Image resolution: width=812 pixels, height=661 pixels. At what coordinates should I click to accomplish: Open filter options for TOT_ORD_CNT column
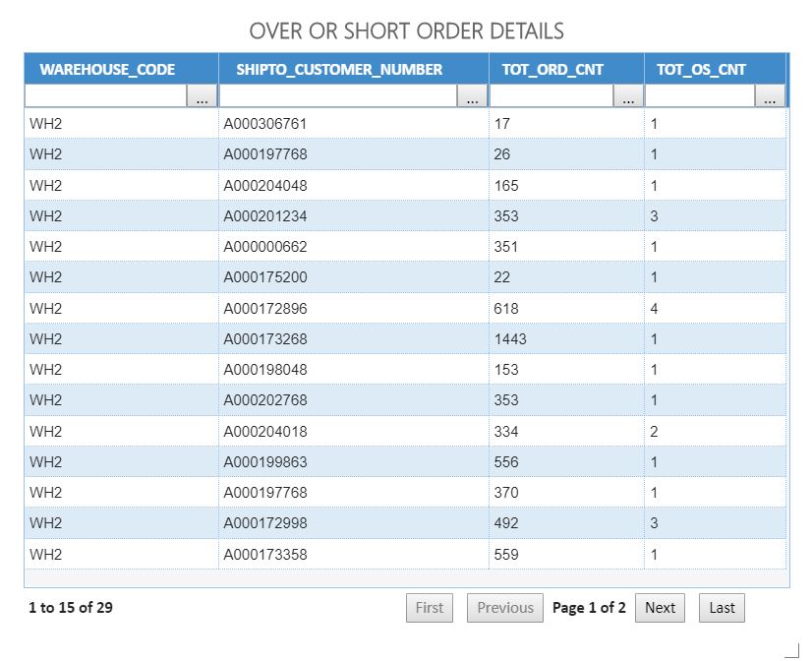628,97
